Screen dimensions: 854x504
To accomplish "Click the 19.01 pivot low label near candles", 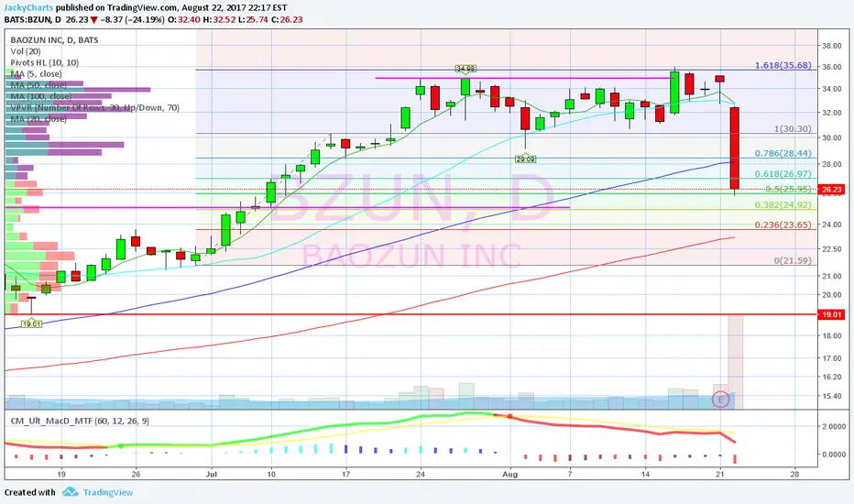I will pos(31,324).
